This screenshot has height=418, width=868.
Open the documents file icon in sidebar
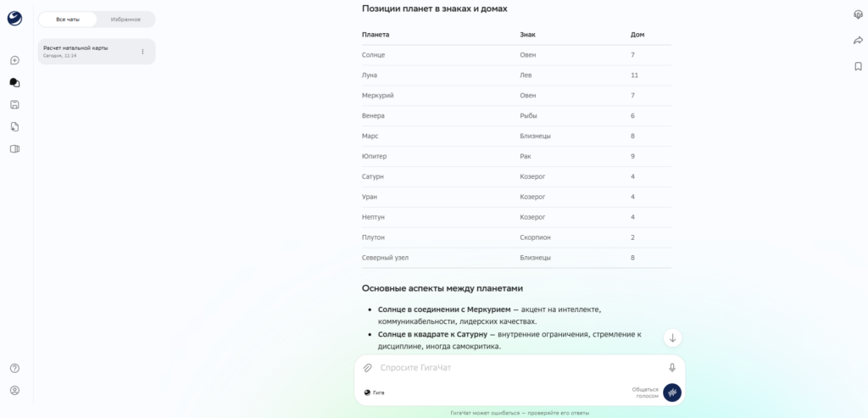pos(15,127)
